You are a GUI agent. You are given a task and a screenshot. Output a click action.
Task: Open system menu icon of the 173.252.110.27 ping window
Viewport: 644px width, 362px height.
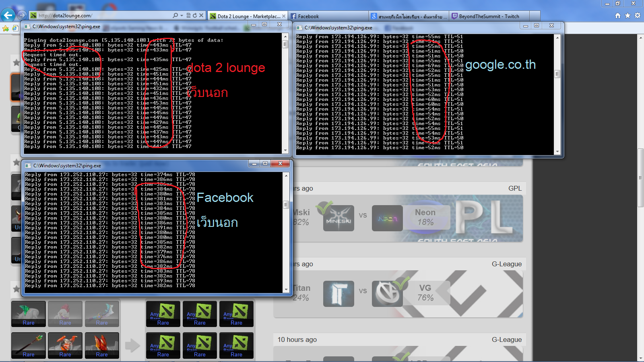click(28, 165)
